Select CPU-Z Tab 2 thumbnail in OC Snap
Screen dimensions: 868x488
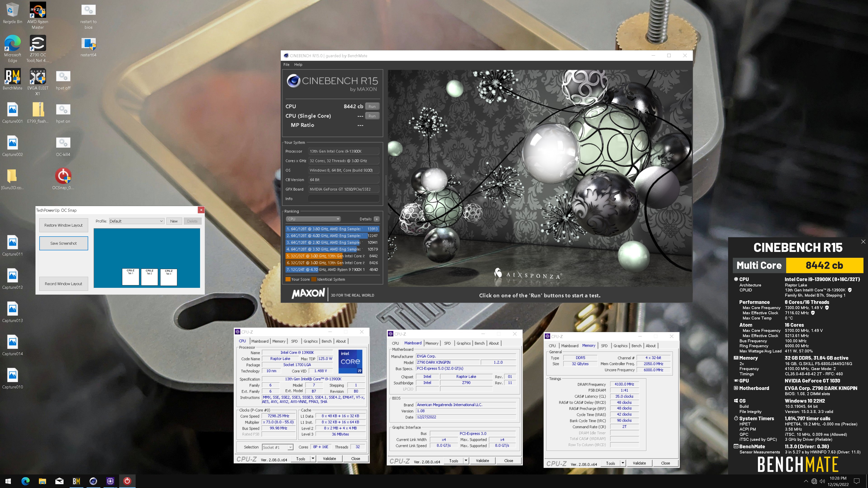coord(149,277)
